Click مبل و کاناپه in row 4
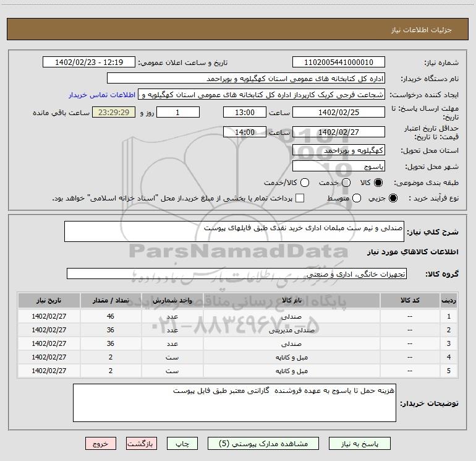 tap(291, 358)
